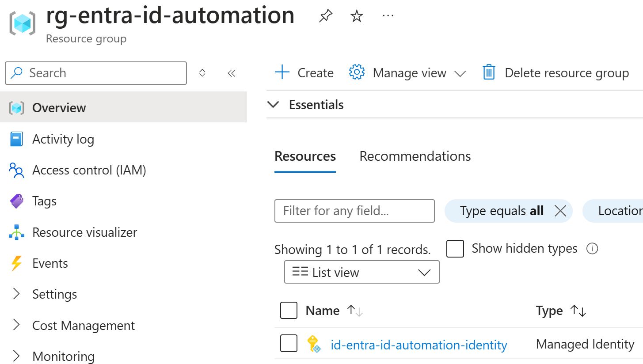Click the Create button
The width and height of the screenshot is (643, 364).
(x=304, y=72)
